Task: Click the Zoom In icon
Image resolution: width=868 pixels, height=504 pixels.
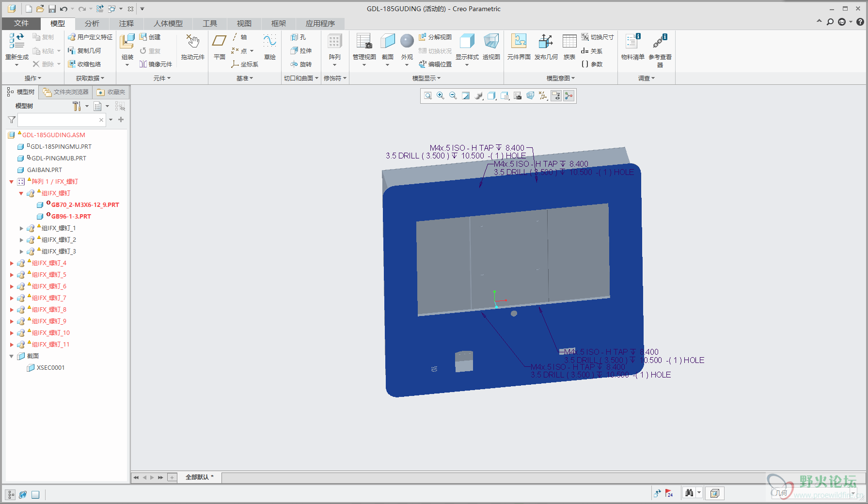Action: point(441,96)
